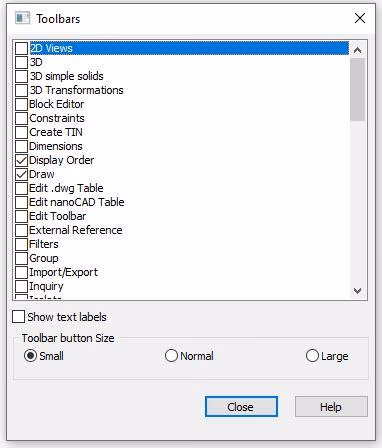This screenshot has height=448, width=382.
Task: Select the External Reference list item
Action: [x=76, y=230]
